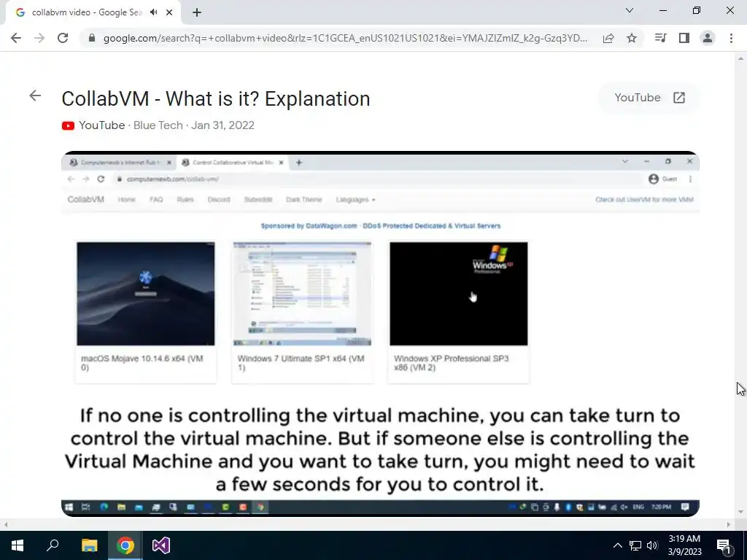The height and width of the screenshot is (560, 747).
Task: Open the media controls icon
Action: 660,38
